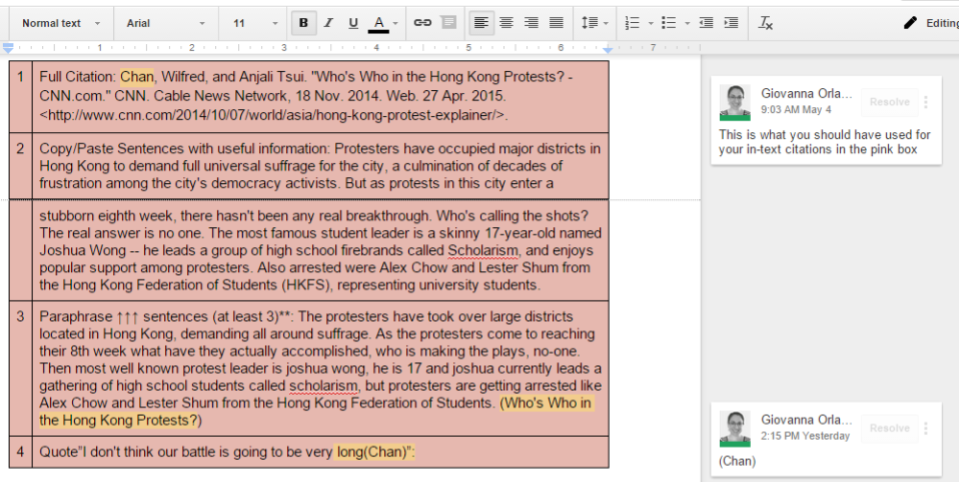Open the Normal text style dropdown
The image size is (959, 483).
point(61,23)
